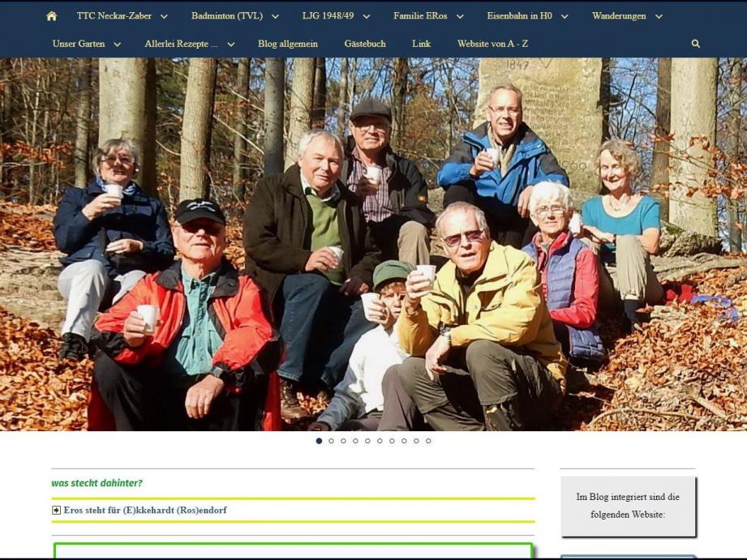The height and width of the screenshot is (560, 747).
Task: Click the plus icon beside Eros steht für
Action: click(56, 511)
